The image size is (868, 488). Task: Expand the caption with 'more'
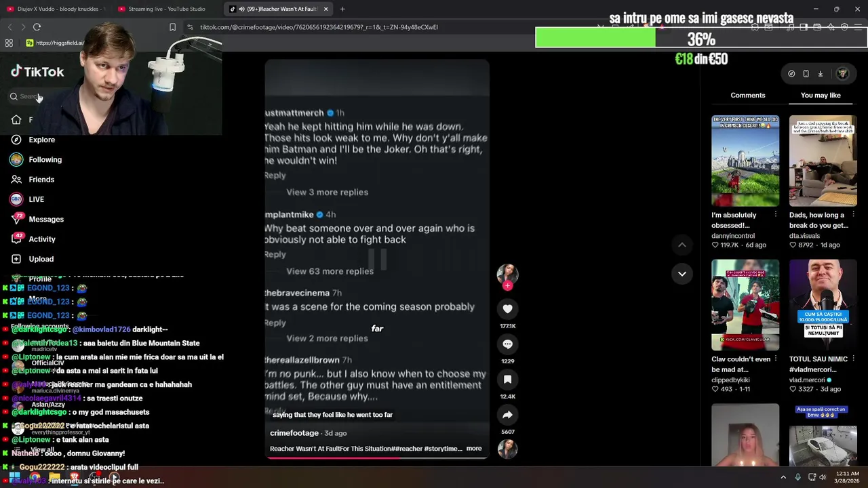click(474, 449)
